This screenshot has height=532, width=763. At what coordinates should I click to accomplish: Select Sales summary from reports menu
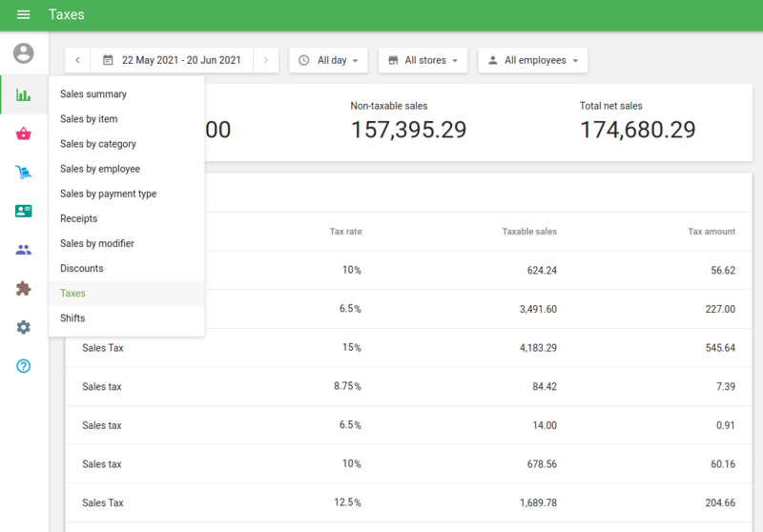(x=93, y=94)
